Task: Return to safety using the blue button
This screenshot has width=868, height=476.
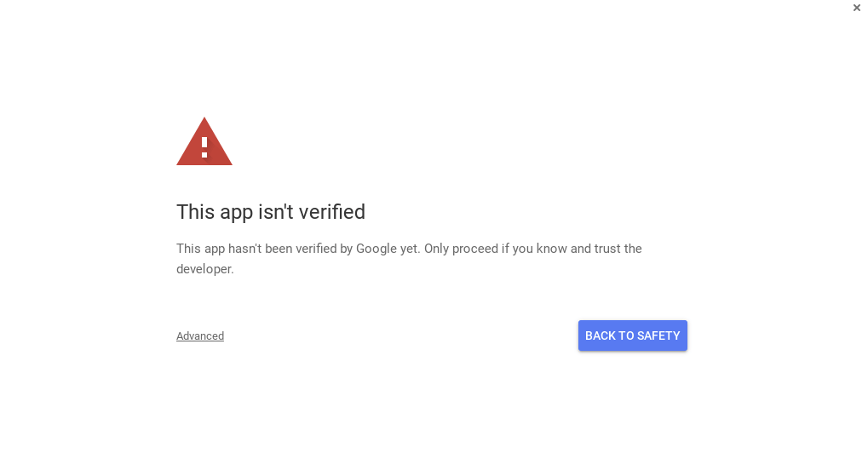Action: pyautogui.click(x=633, y=335)
